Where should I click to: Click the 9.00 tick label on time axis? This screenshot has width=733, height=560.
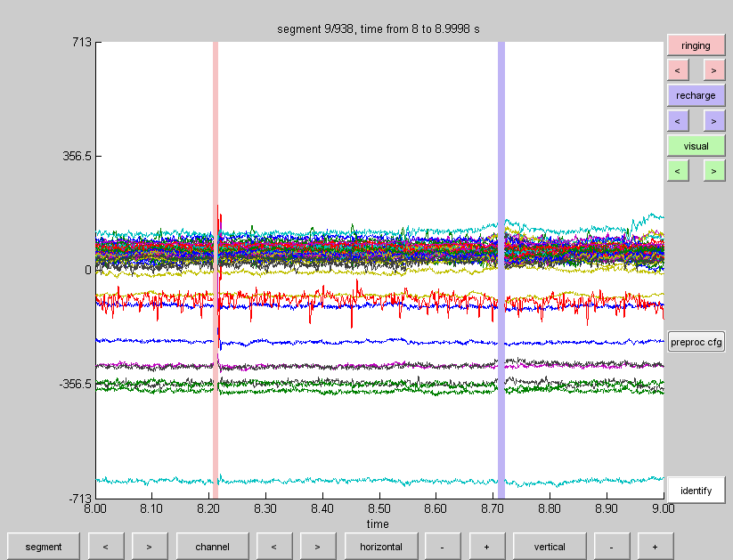click(x=664, y=508)
